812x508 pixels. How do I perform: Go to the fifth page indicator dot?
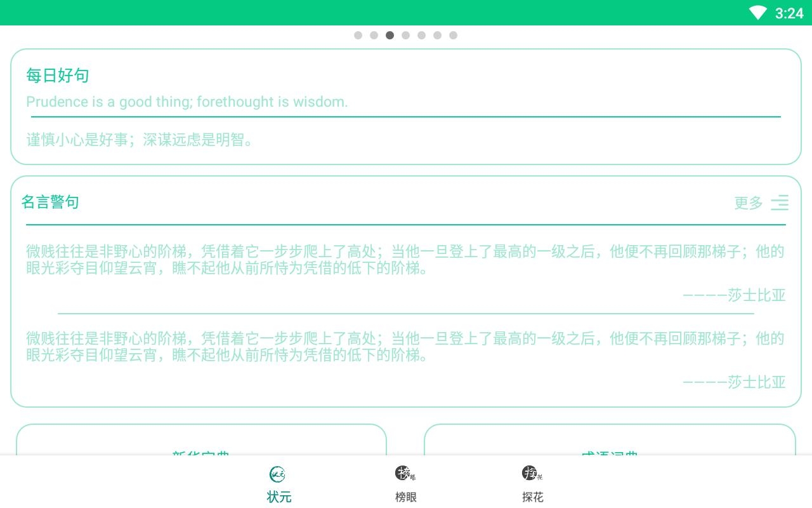(421, 35)
